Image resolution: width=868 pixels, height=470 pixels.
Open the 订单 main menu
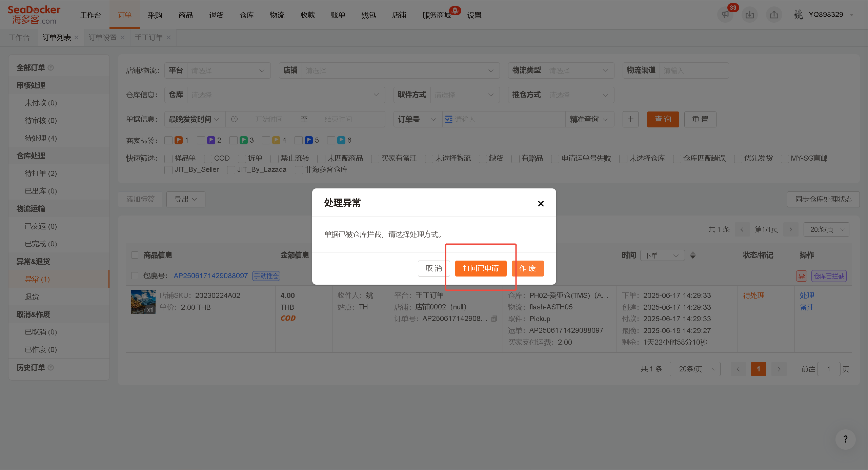[x=125, y=15]
